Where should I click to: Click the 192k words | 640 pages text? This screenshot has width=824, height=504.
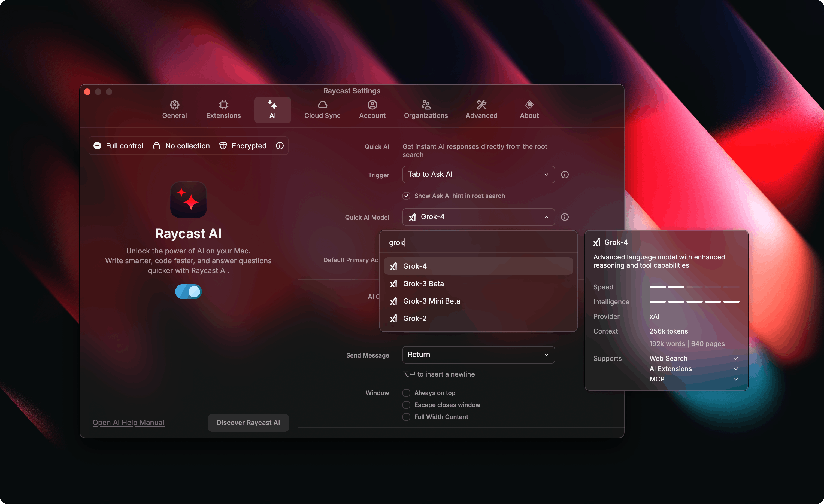click(687, 344)
